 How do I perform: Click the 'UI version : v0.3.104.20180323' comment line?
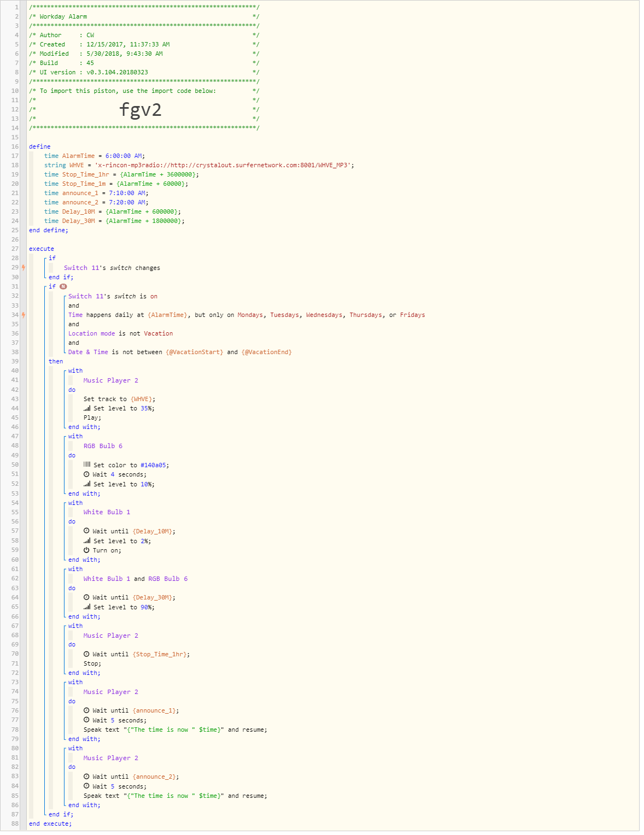pos(89,72)
